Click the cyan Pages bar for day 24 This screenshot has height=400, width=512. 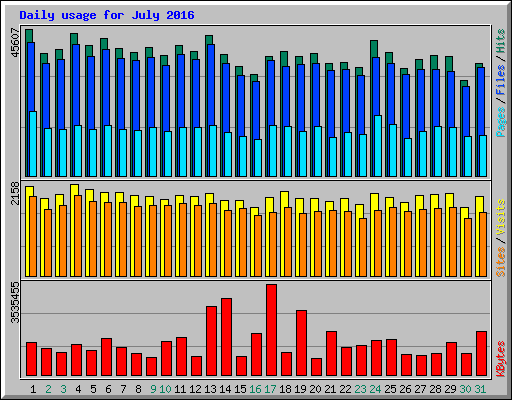point(378,146)
